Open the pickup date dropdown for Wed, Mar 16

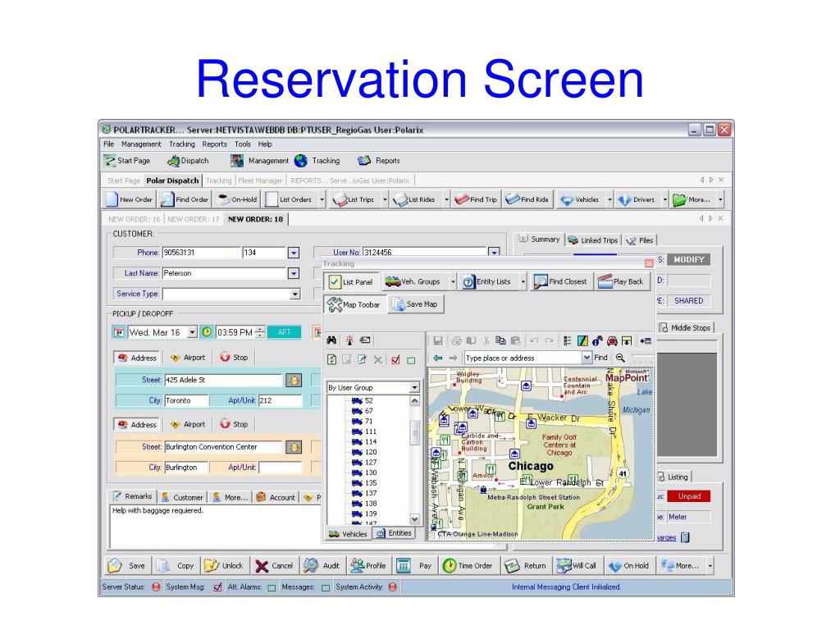192,332
